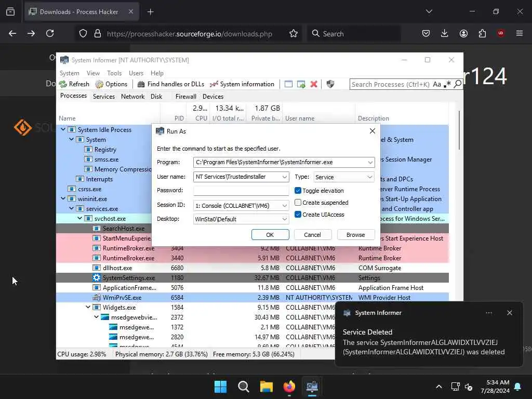Click System Informer taskbar icon
Screen dimensions: 532x399
pyautogui.click(x=312, y=387)
